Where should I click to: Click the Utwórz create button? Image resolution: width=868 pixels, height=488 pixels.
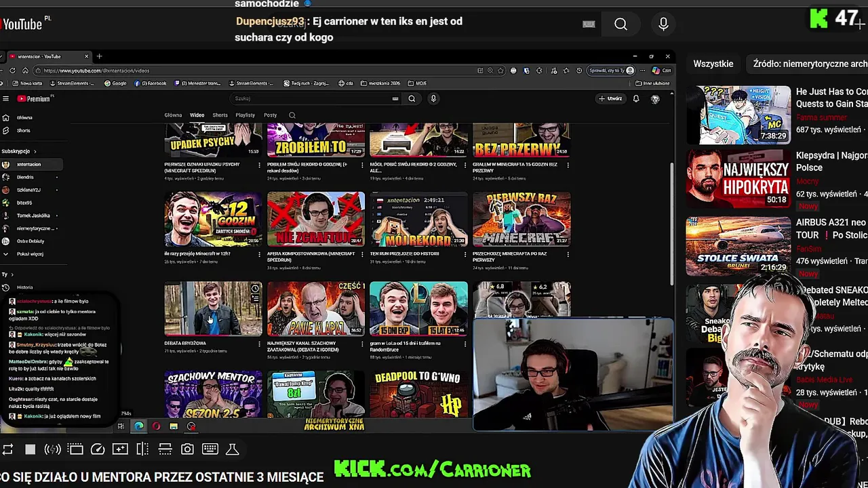coord(610,99)
